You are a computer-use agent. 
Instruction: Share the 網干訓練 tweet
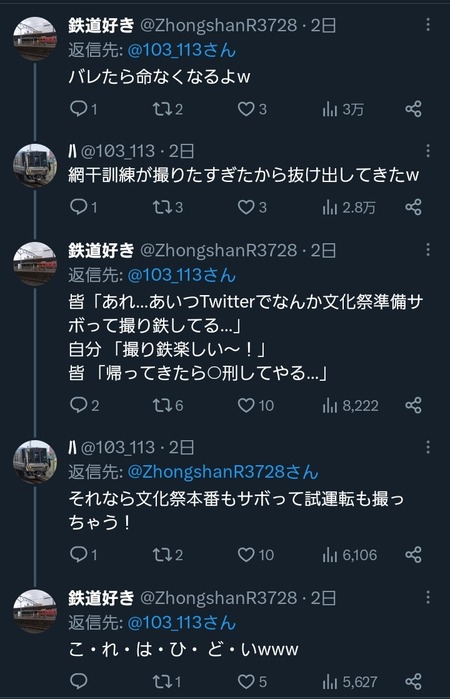click(x=413, y=207)
